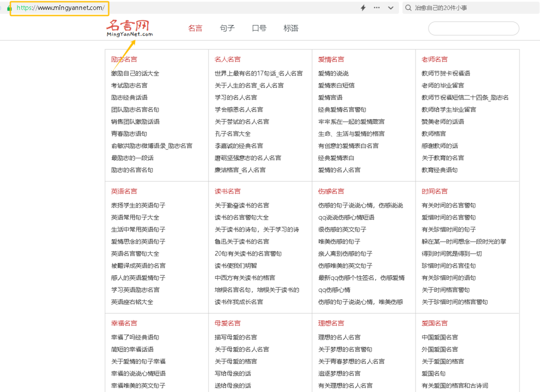
Task: Open the 团队励志名言名句 link
Action: (135, 109)
